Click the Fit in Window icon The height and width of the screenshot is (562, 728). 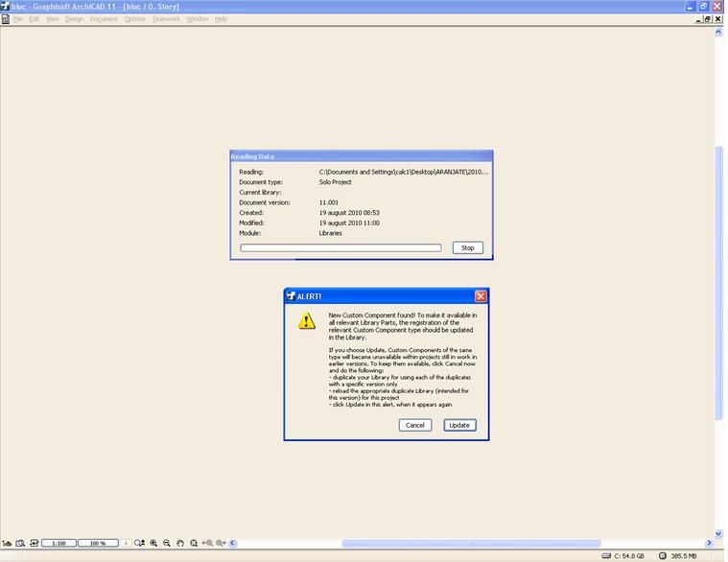pyautogui.click(x=194, y=543)
